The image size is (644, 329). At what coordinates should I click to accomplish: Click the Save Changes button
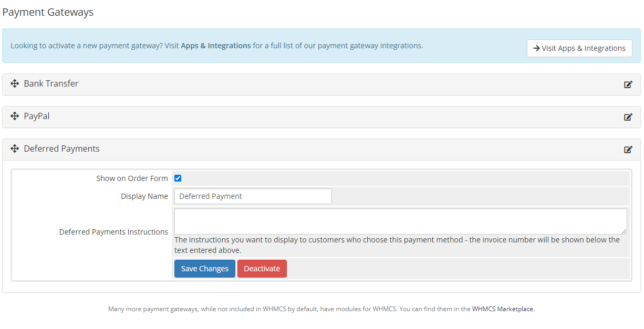click(205, 269)
